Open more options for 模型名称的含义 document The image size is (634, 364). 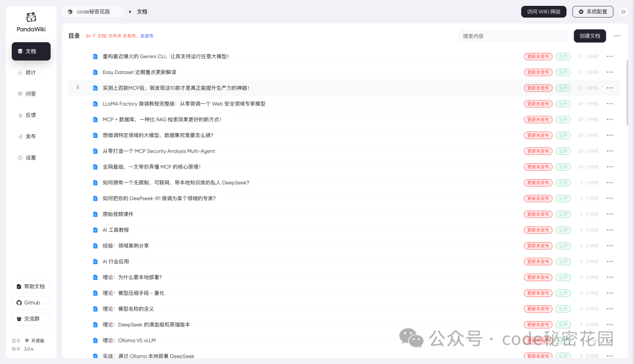(x=610, y=309)
